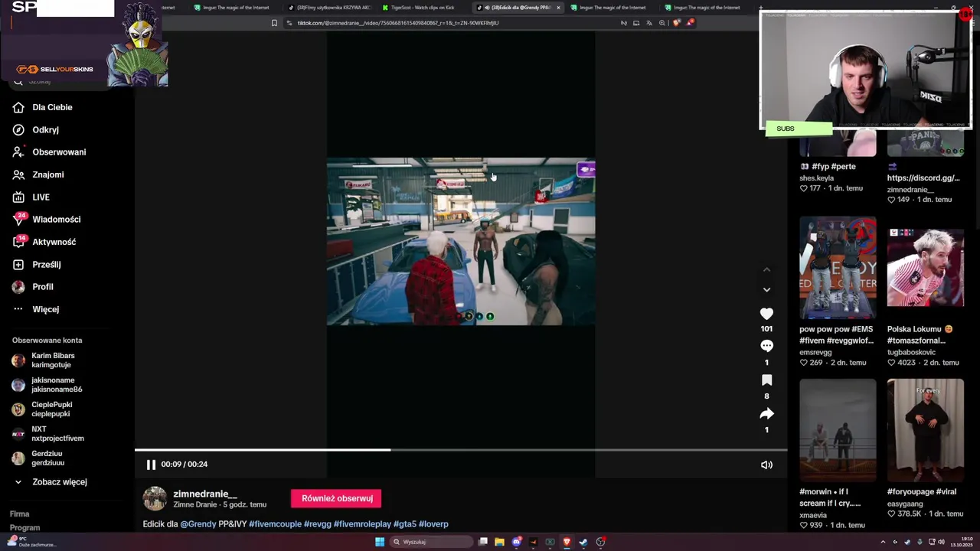Seek on the video progress bar
Image resolution: width=980 pixels, height=551 pixels.
(x=461, y=450)
